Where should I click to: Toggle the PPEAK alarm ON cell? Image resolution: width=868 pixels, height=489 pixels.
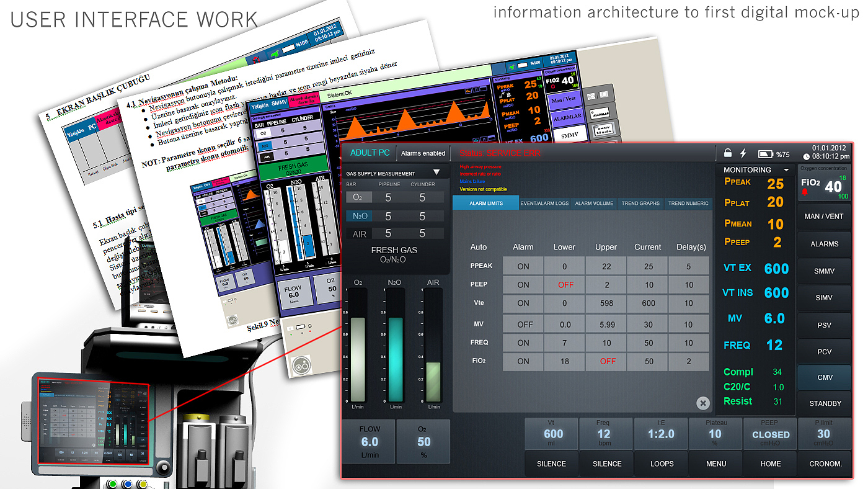(x=523, y=266)
